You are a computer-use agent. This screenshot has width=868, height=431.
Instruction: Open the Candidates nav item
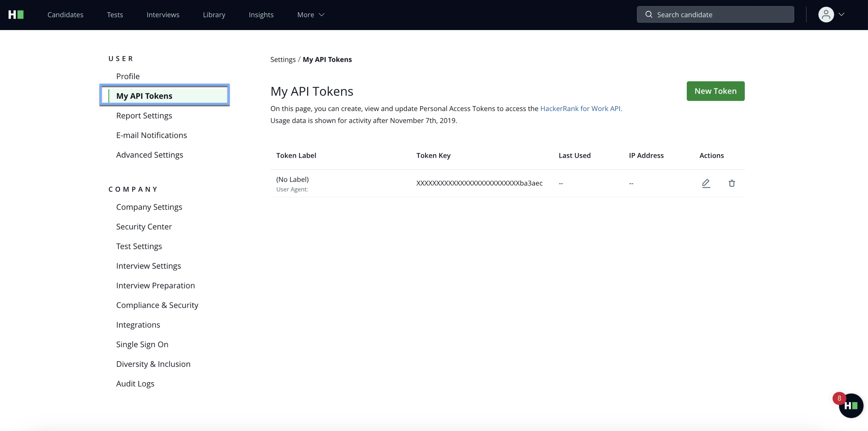point(65,15)
